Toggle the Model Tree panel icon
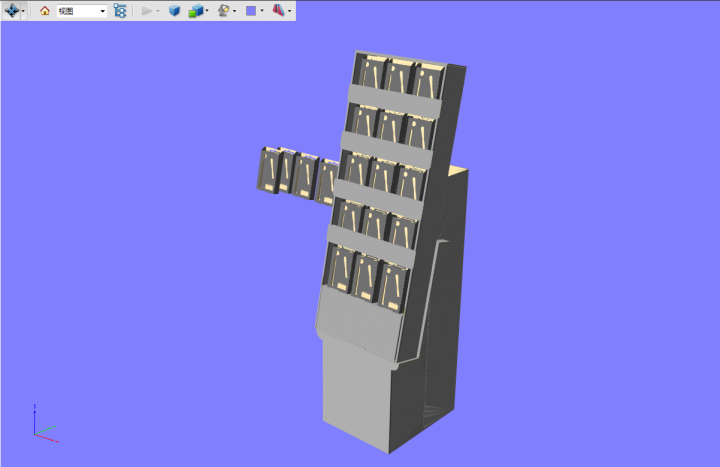 coord(120,11)
